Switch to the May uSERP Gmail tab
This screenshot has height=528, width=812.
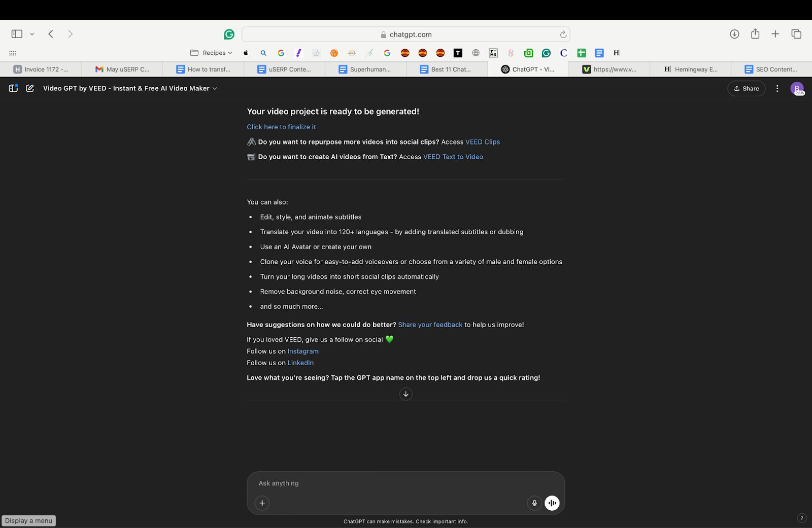coord(122,69)
